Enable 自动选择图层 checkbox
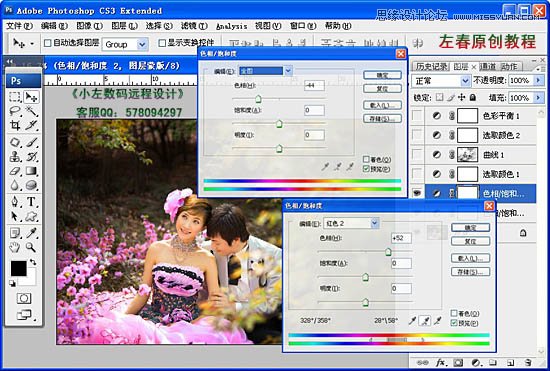 click(x=48, y=43)
